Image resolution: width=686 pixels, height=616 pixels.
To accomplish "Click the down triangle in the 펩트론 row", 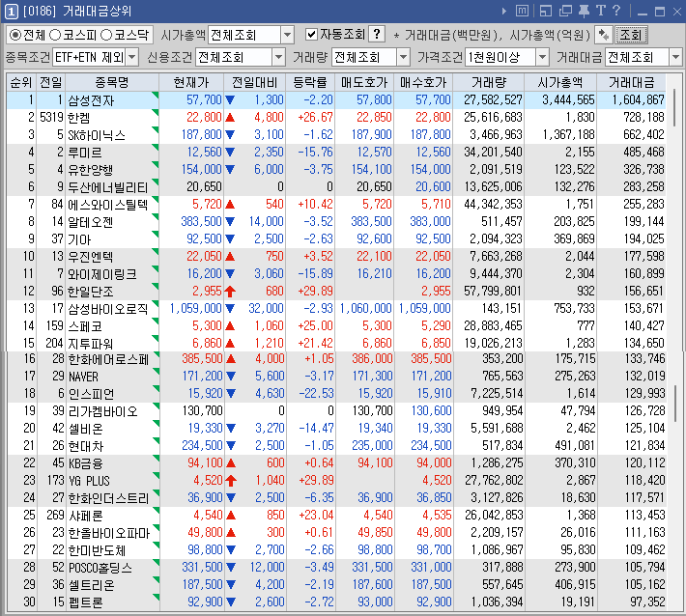I will pos(231,602).
